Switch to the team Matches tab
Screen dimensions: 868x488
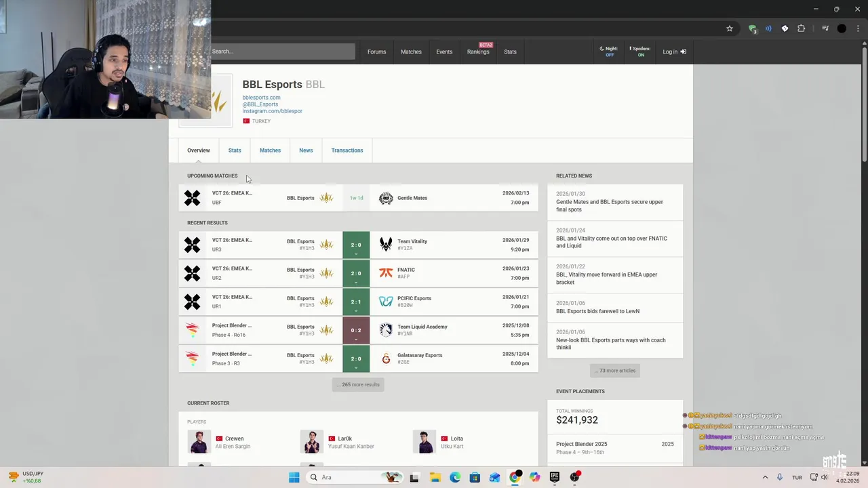(270, 150)
